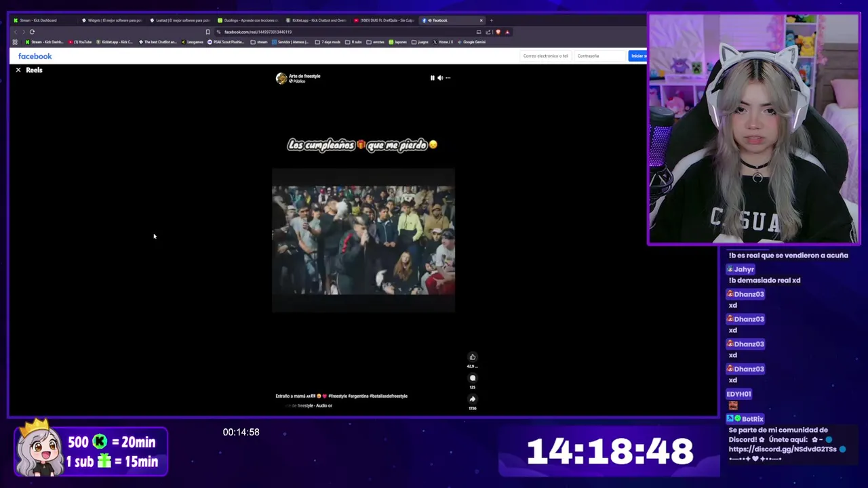
Task: Expand the 7 days mods bookmarks folder
Action: click(x=328, y=42)
